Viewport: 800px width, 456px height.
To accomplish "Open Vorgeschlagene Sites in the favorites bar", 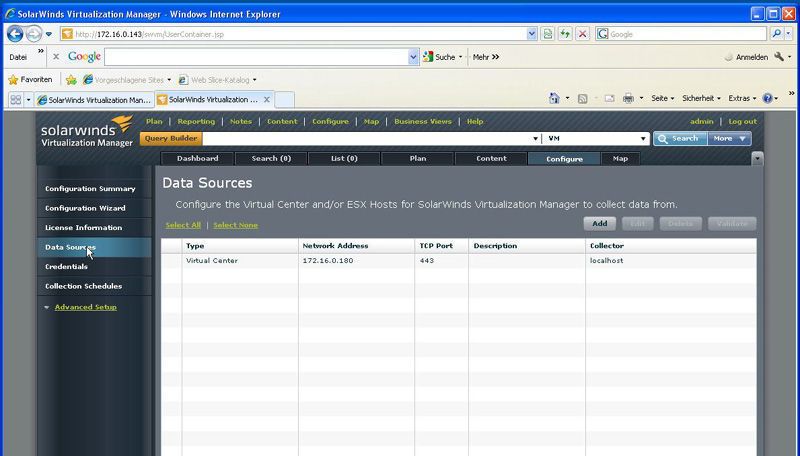I will [x=127, y=80].
